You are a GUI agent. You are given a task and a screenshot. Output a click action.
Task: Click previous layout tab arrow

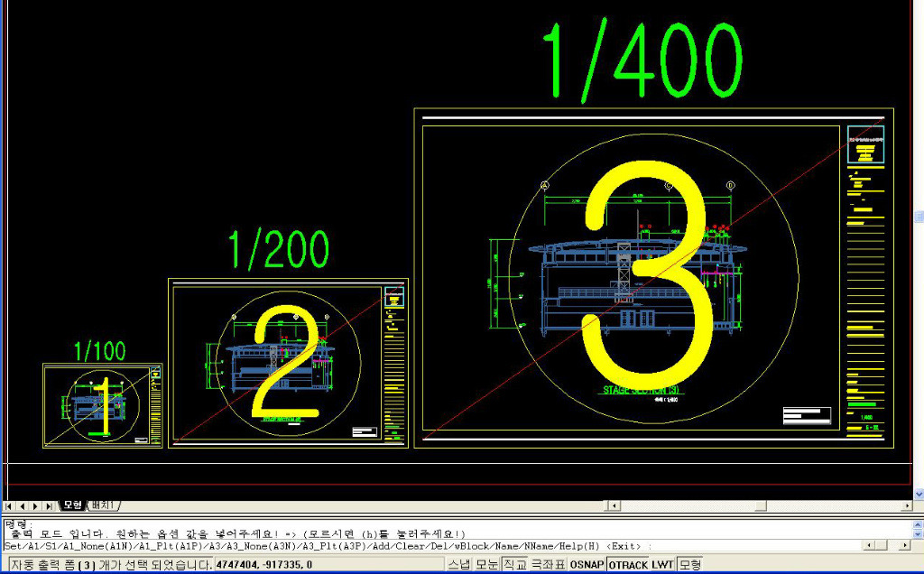(x=22, y=506)
